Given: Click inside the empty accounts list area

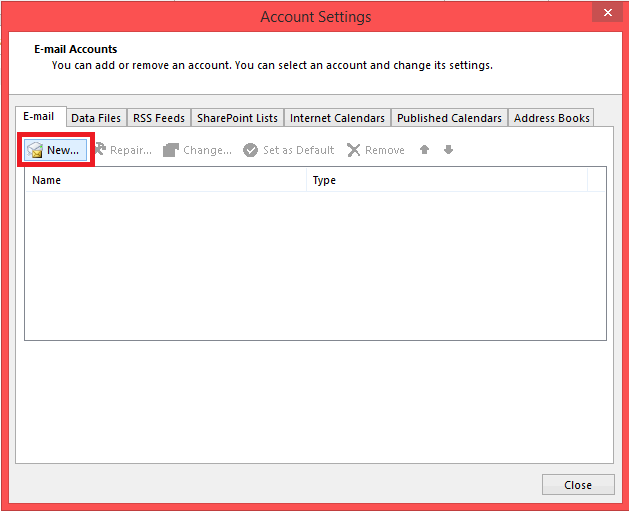Looking at the screenshot, I should point(315,265).
